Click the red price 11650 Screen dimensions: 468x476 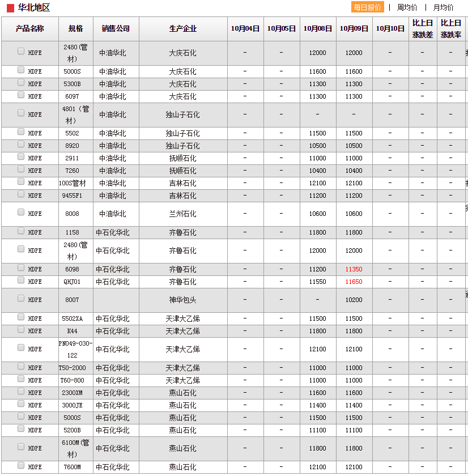tap(354, 282)
